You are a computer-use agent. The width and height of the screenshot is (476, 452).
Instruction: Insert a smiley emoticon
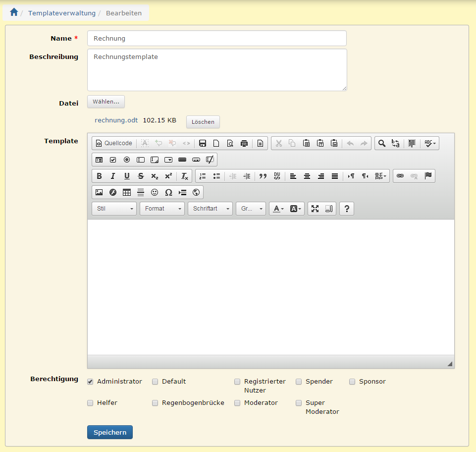[x=155, y=192]
